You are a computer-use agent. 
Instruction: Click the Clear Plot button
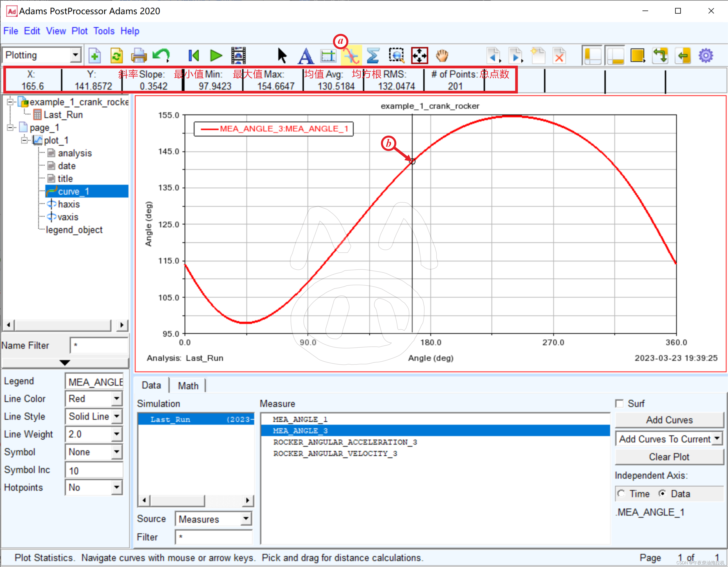coord(669,457)
